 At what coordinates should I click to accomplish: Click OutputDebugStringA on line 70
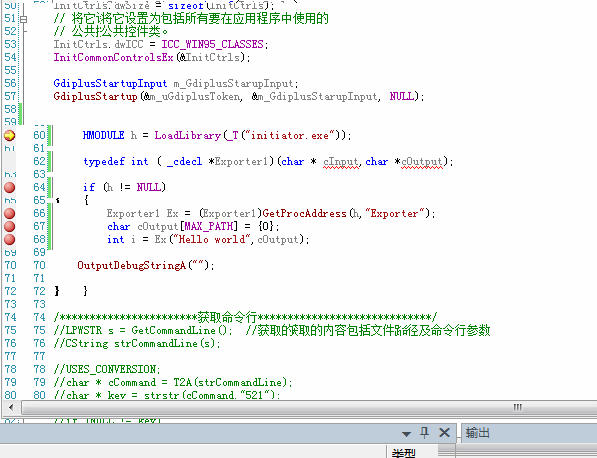(x=132, y=265)
